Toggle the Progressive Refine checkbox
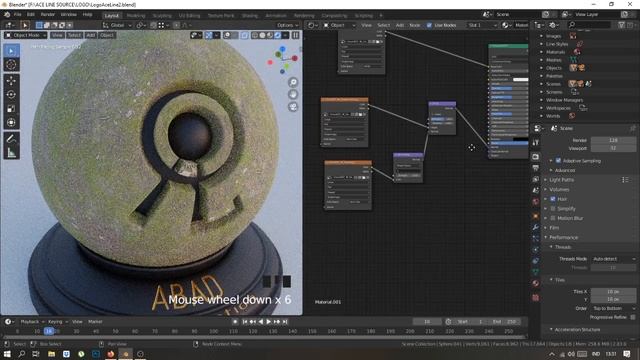The height and width of the screenshot is (360, 640). coord(633,317)
